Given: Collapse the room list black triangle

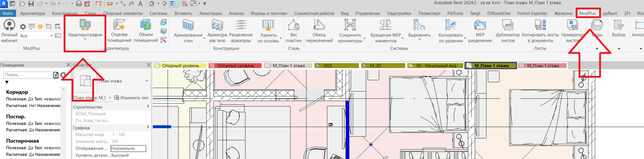Looking at the screenshot, I should point(7,82).
